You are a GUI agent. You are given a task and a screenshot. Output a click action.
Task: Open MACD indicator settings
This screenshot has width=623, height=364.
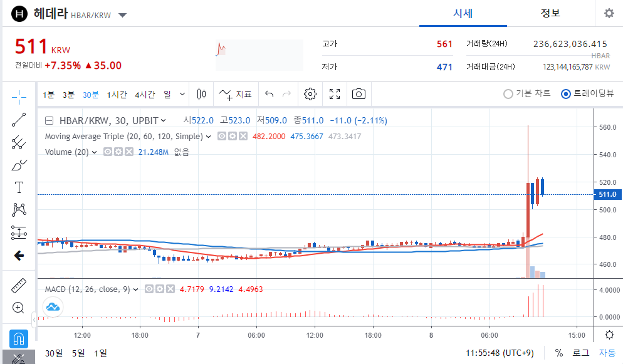click(160, 289)
